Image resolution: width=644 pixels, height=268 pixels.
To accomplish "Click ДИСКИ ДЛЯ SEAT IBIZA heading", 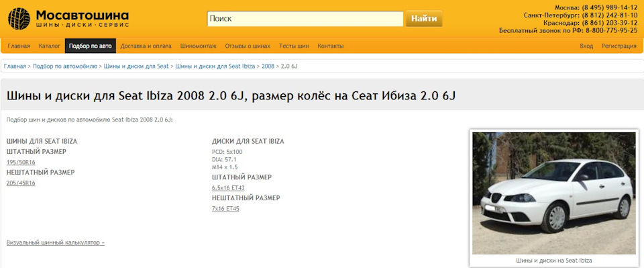I will [x=248, y=142].
